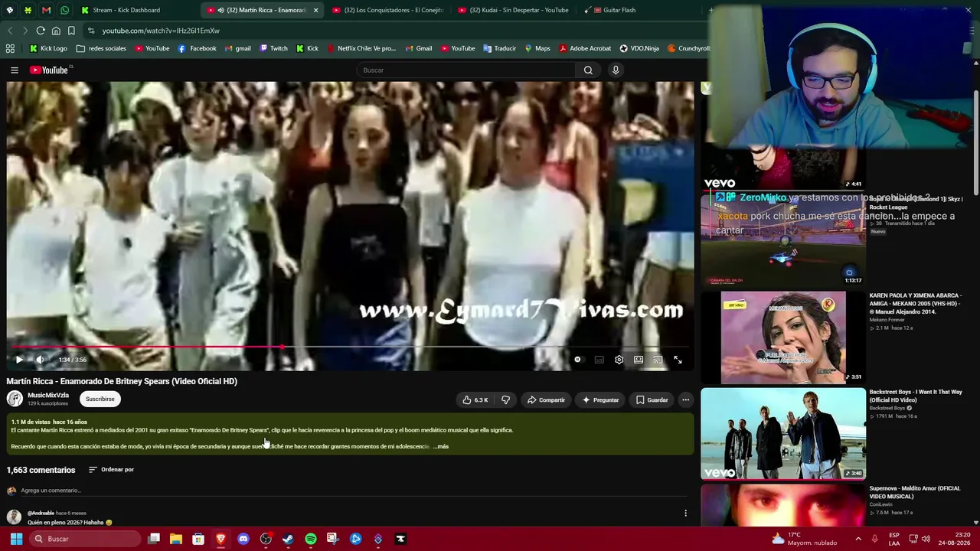Viewport: 980px width, 551px height.
Task: Open Rocket League stream video thumbnail
Action: (x=783, y=240)
